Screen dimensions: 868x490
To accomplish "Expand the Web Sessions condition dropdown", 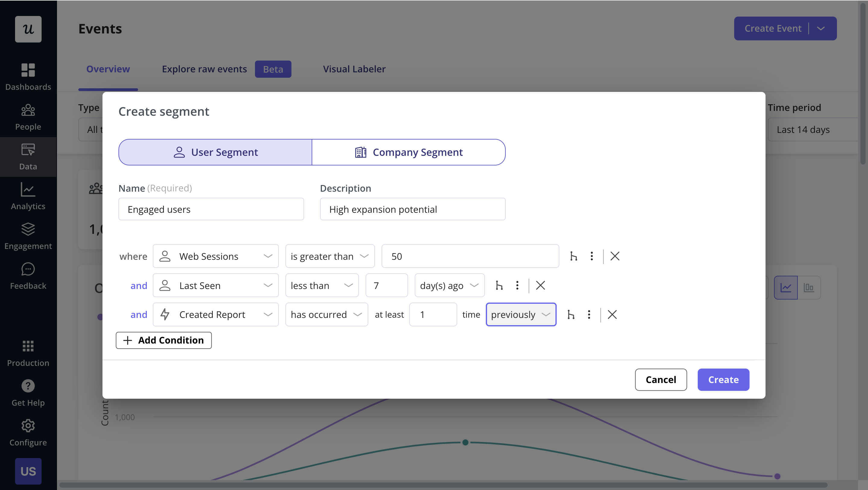I will [x=267, y=255].
